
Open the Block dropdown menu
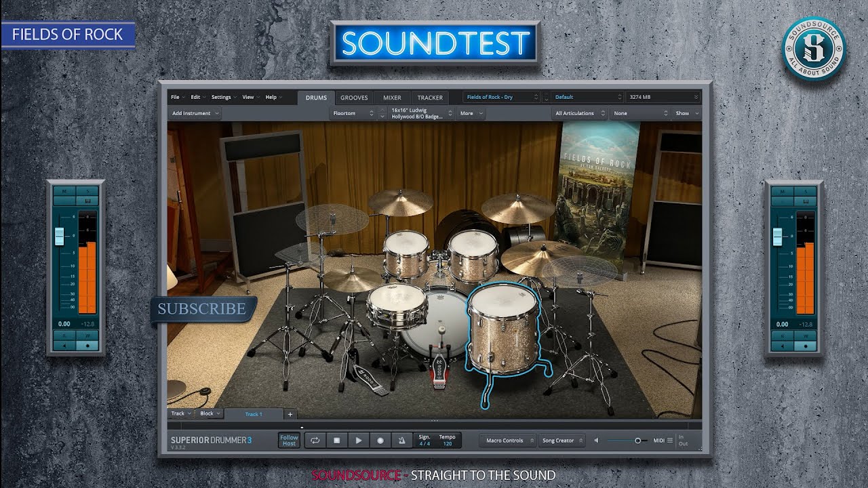click(x=210, y=413)
